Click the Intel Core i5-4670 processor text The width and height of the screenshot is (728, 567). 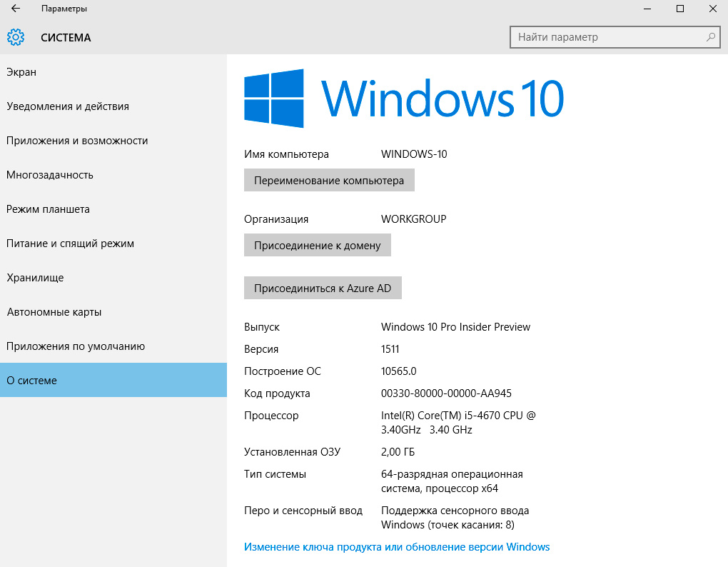pos(458,423)
